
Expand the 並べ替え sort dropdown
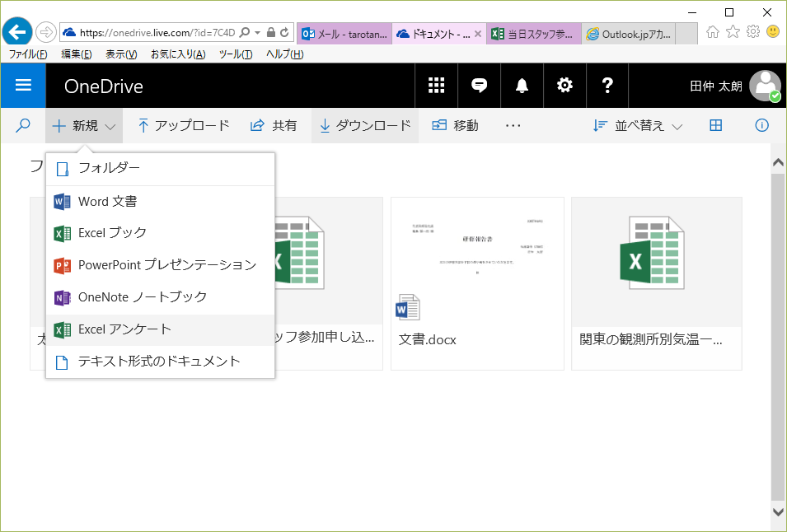pyautogui.click(x=638, y=125)
